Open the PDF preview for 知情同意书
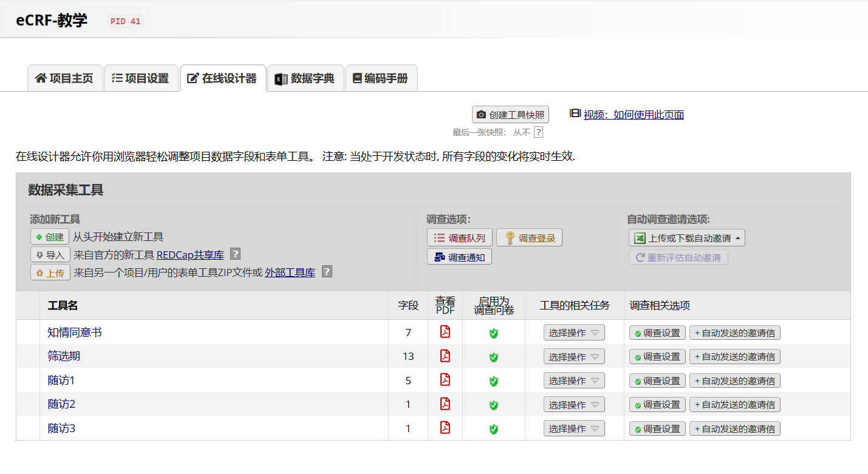 (x=445, y=332)
